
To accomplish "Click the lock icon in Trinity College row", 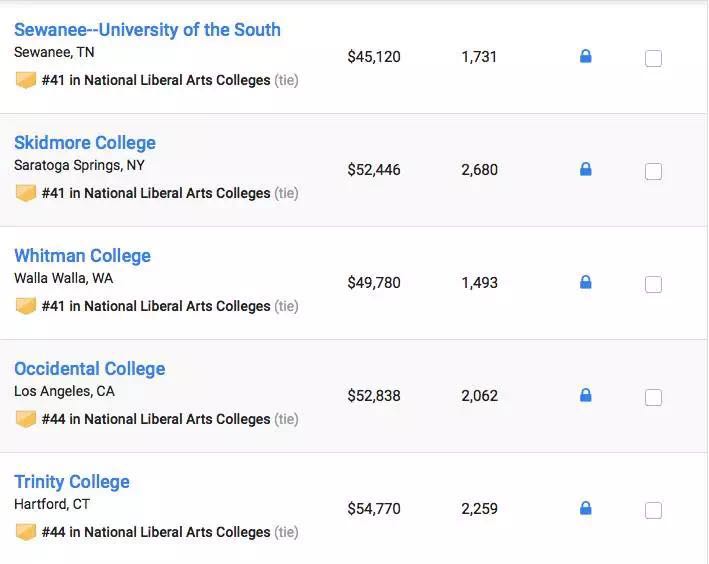I will click(585, 508).
